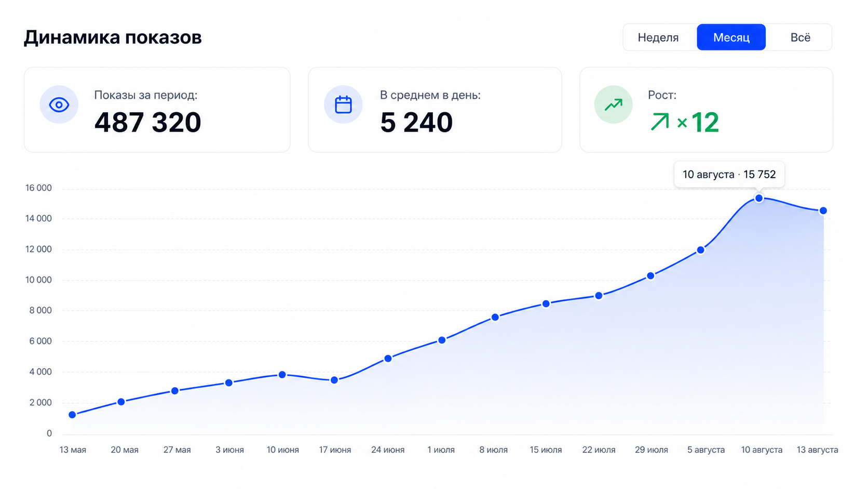The image size is (868, 489).
Task: Click the chart data point for 13 мая
Action: click(72, 415)
